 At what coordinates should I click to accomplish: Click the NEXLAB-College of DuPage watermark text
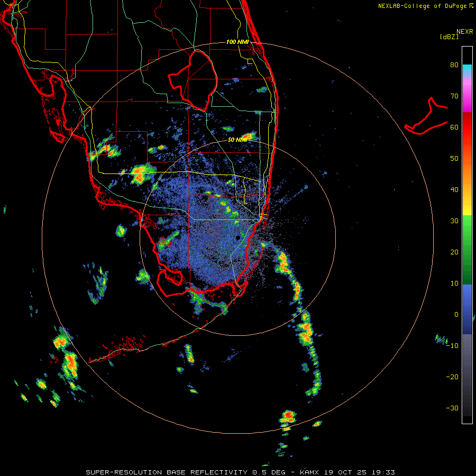tap(423, 6)
